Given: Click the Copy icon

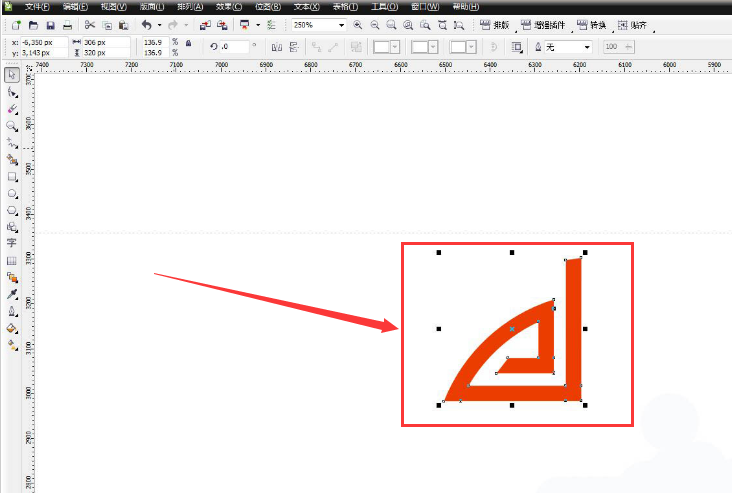Looking at the screenshot, I should point(107,25).
